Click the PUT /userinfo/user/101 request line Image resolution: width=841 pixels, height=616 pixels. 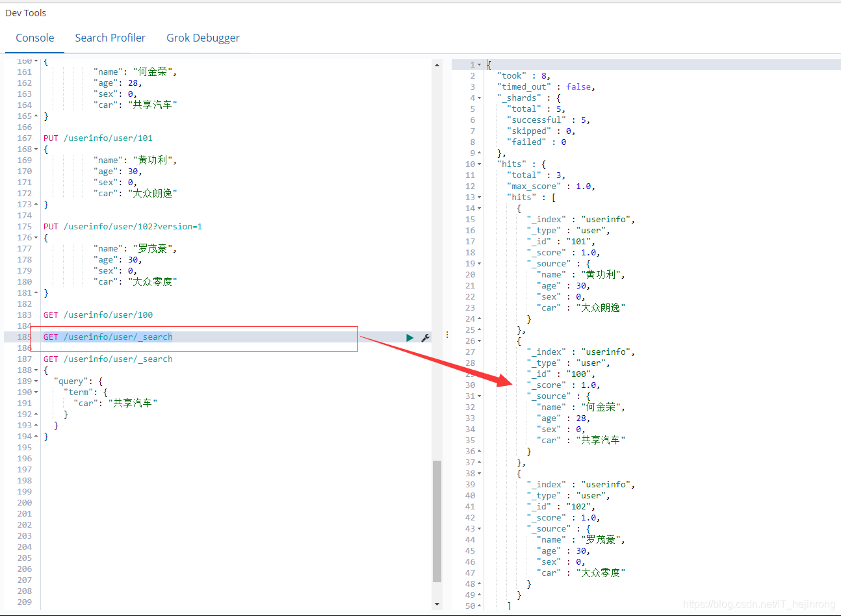point(98,138)
